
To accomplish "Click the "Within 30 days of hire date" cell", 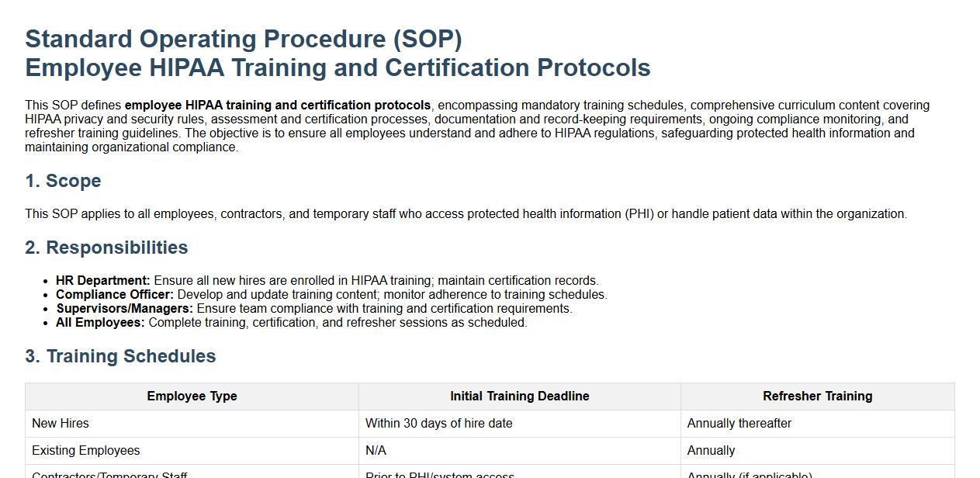I will [x=438, y=424].
